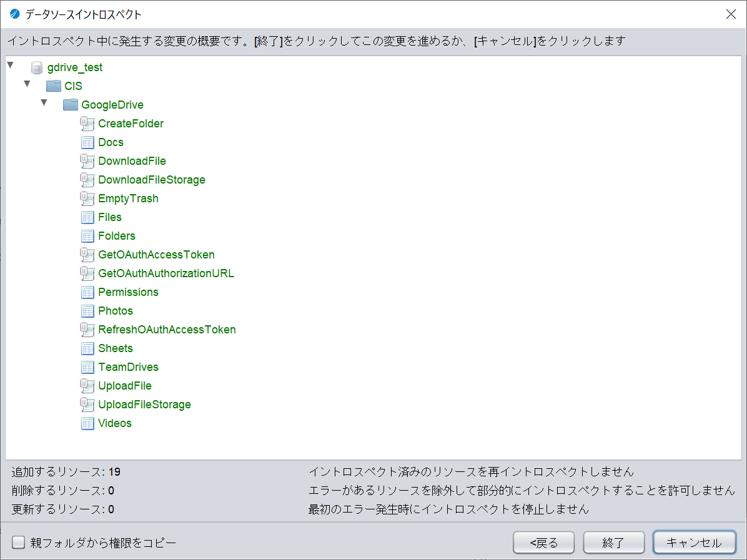Click the イントロスペクト済みのリソースを再イントロスペクトしません text

471,472
